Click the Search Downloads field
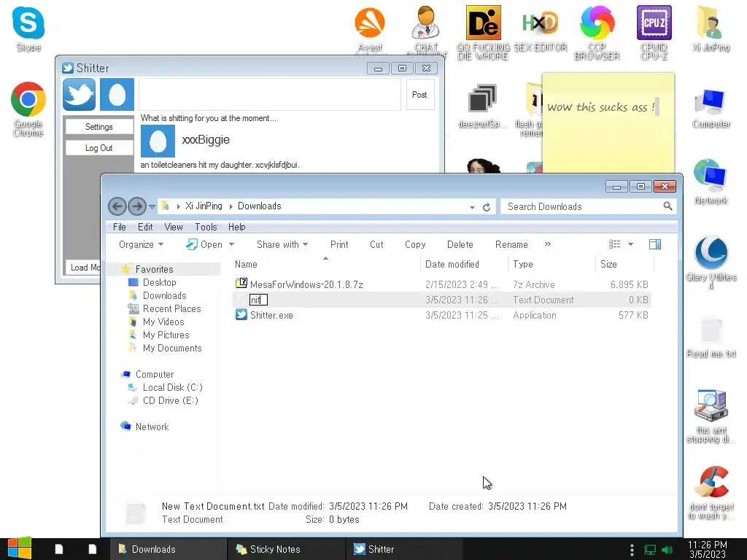The image size is (747, 560). 583,206
